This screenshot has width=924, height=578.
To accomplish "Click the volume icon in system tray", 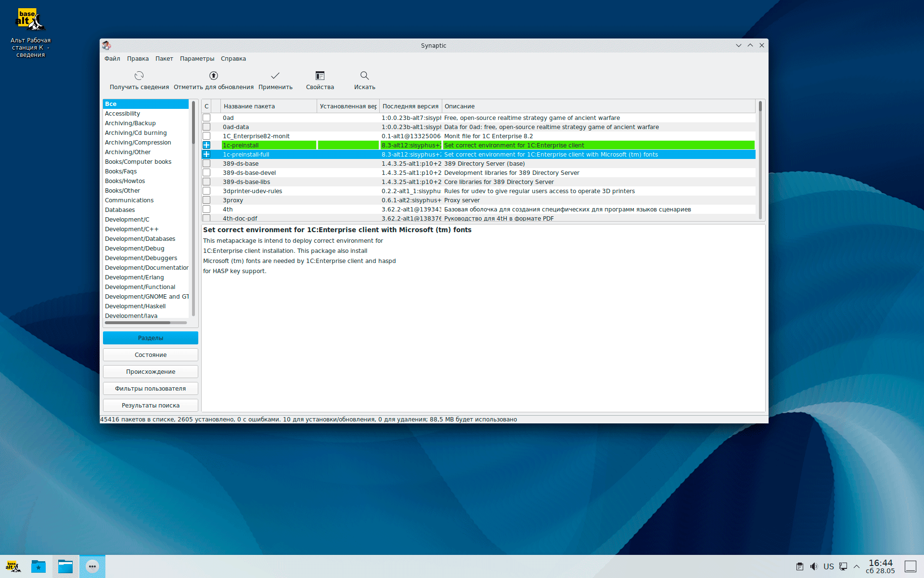I will 814,566.
